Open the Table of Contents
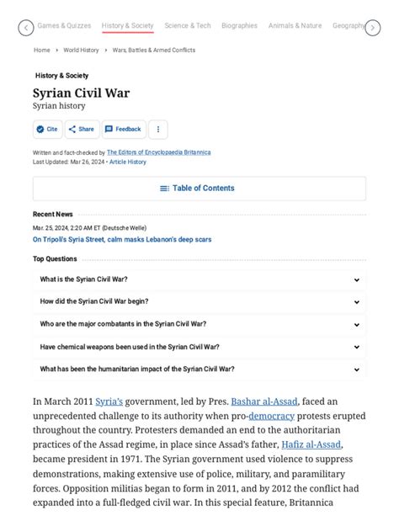The width and height of the screenshot is (399, 532). pyautogui.click(x=199, y=189)
